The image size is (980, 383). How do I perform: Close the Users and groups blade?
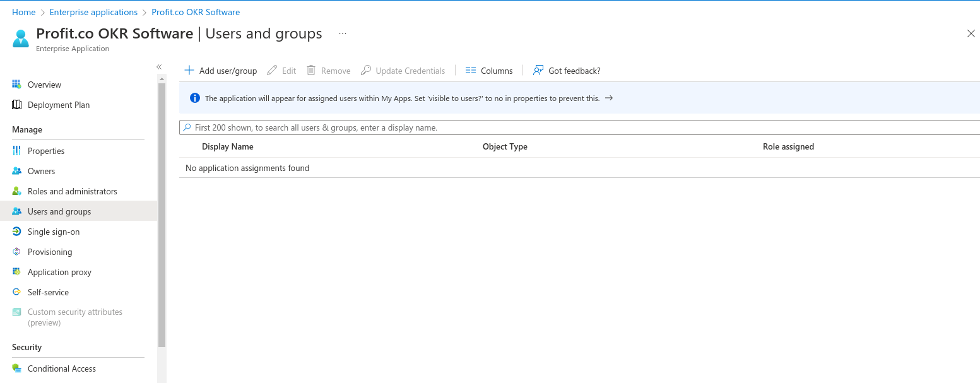tap(971, 33)
